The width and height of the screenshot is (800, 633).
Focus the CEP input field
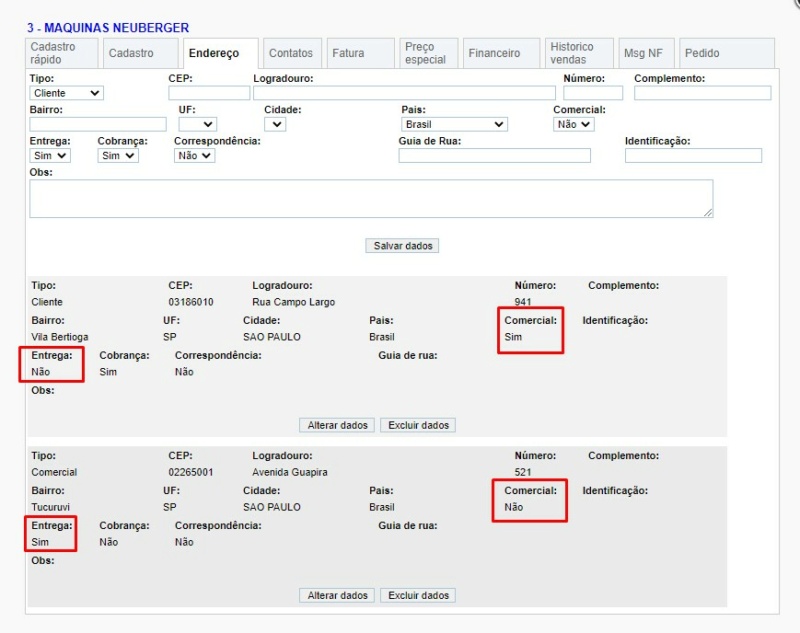tap(209, 93)
